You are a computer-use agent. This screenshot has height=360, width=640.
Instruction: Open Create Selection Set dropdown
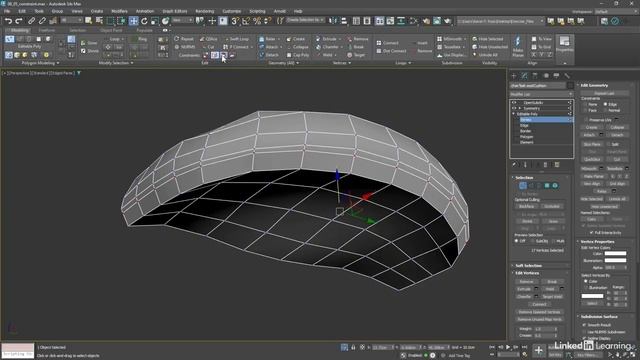(x=305, y=20)
